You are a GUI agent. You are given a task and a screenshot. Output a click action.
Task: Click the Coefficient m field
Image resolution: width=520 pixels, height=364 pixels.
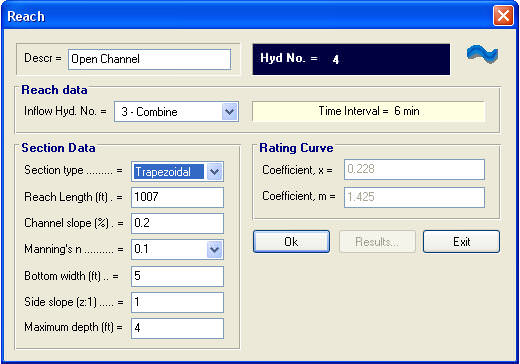tap(414, 197)
